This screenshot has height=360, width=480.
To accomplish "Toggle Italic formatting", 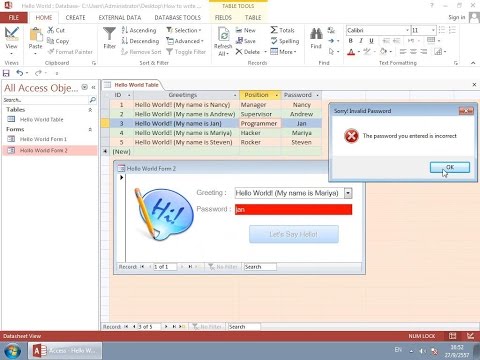I will coord(361,41).
